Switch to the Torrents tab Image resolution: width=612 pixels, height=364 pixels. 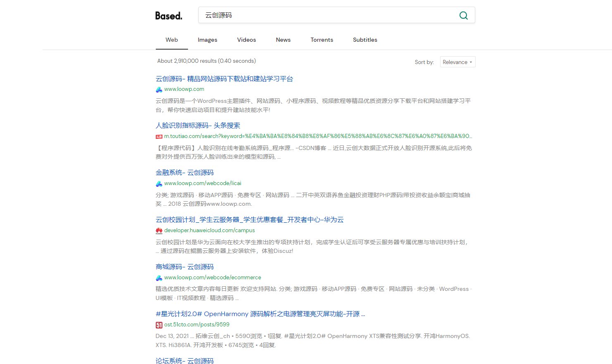coord(322,40)
